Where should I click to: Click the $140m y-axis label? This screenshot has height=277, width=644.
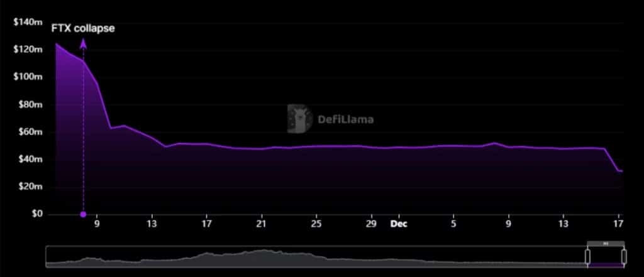click(x=28, y=23)
